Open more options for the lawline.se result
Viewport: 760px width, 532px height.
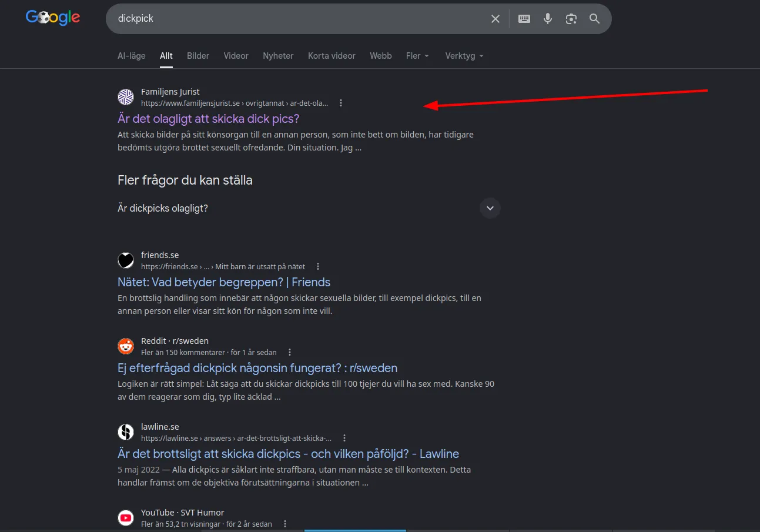coord(344,438)
